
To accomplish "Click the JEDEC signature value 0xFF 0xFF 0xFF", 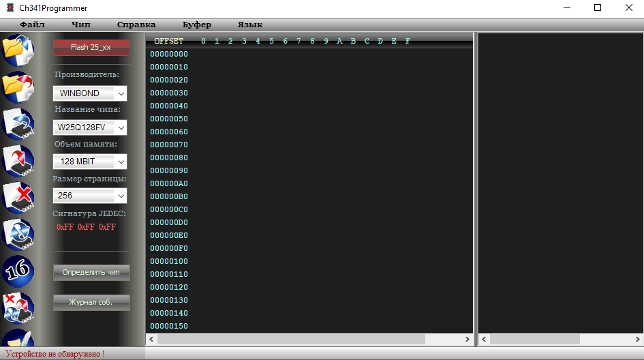I will pos(87,227).
